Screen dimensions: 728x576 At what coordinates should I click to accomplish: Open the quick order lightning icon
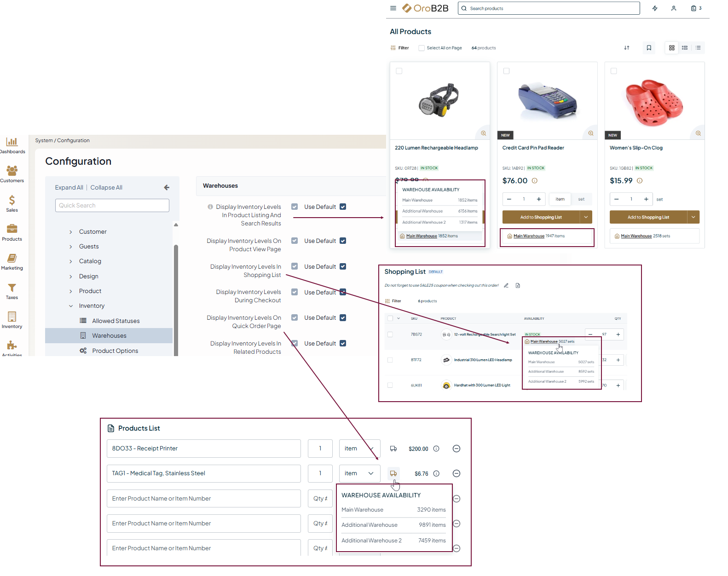tap(655, 8)
